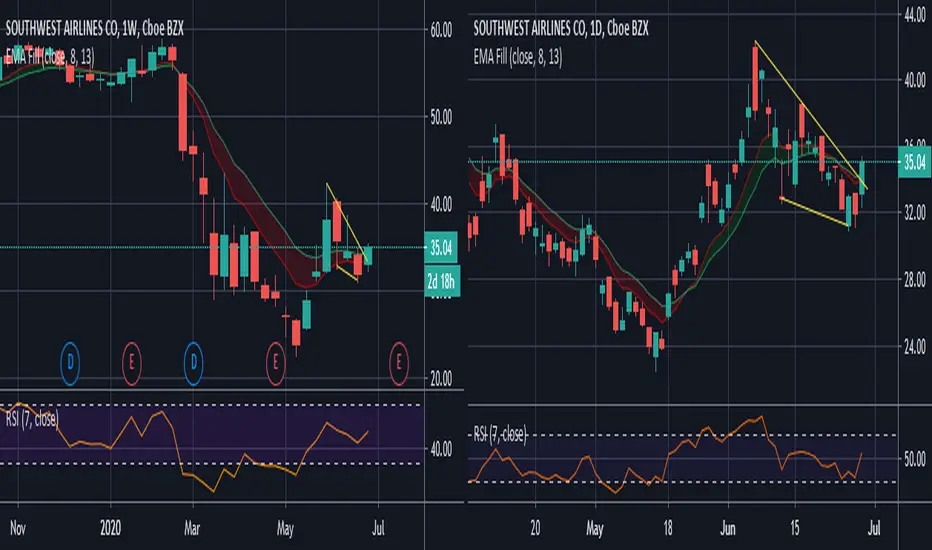This screenshot has width=932, height=550.
Task: Click the red E earnings marker right of 2020
Action: pos(131,362)
